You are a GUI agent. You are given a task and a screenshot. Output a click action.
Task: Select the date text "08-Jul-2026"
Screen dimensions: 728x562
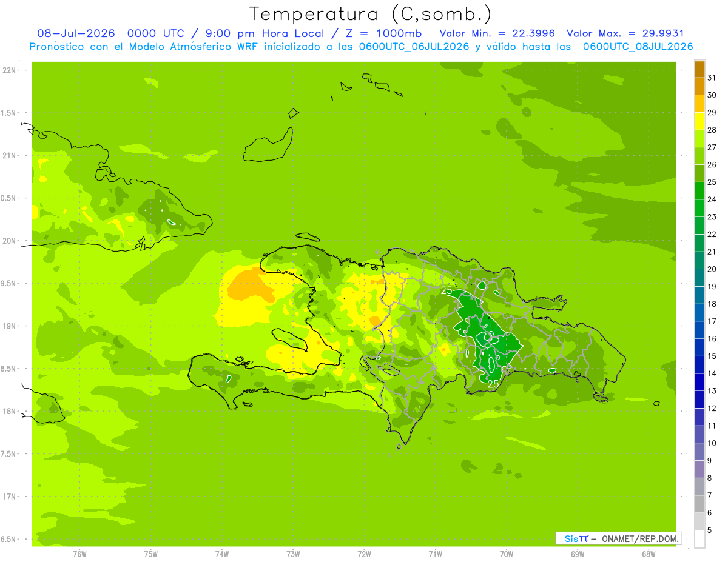[x=76, y=33]
